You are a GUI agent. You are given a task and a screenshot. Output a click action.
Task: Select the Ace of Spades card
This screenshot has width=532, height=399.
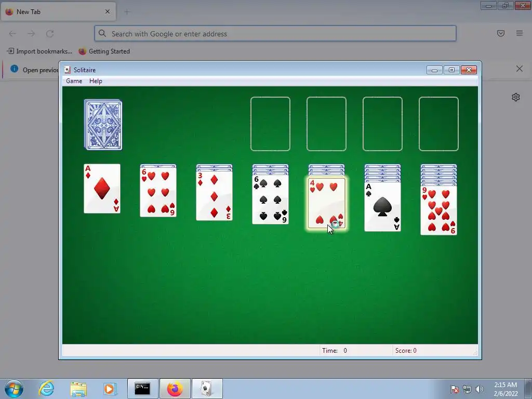pyautogui.click(x=383, y=206)
